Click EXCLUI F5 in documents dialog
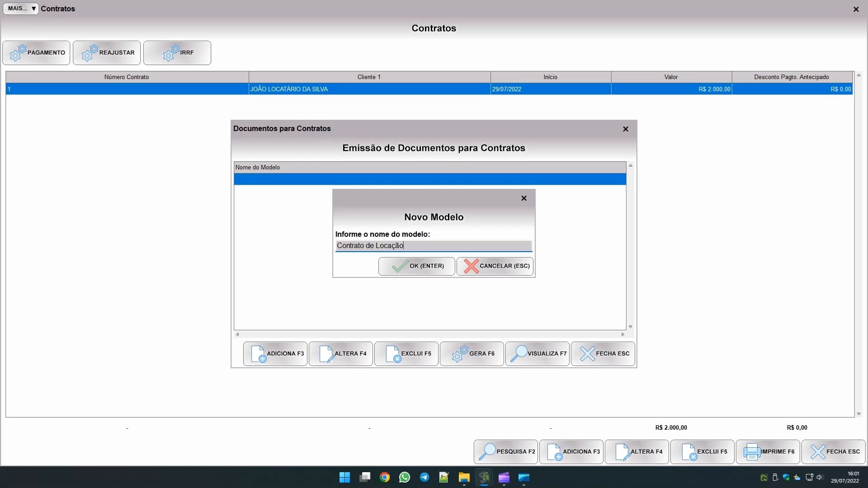The width and height of the screenshot is (868, 488). pos(406,354)
